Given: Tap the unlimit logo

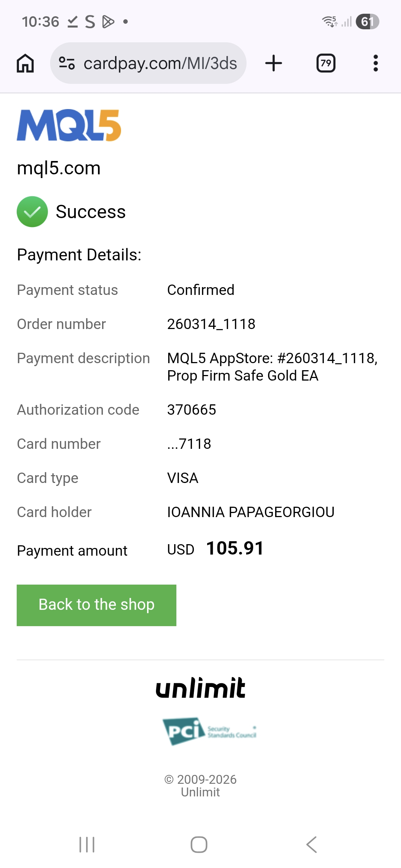Looking at the screenshot, I should pos(200,688).
